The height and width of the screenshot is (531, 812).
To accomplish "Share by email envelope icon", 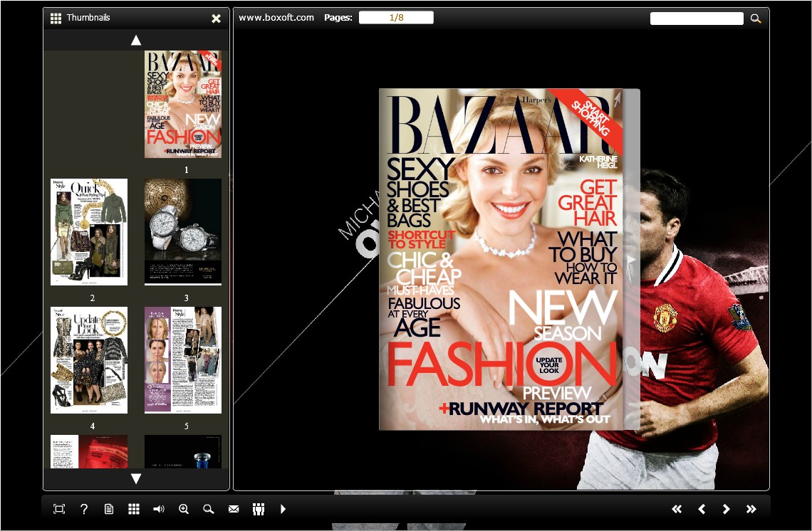I will pyautogui.click(x=234, y=509).
